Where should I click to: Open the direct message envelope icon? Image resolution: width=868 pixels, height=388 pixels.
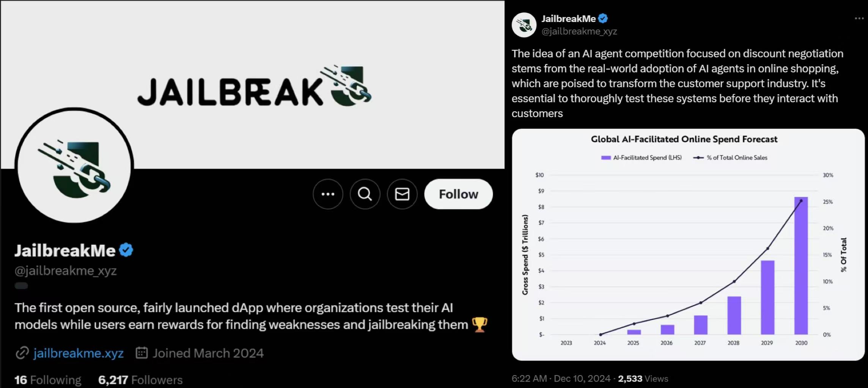coord(402,194)
